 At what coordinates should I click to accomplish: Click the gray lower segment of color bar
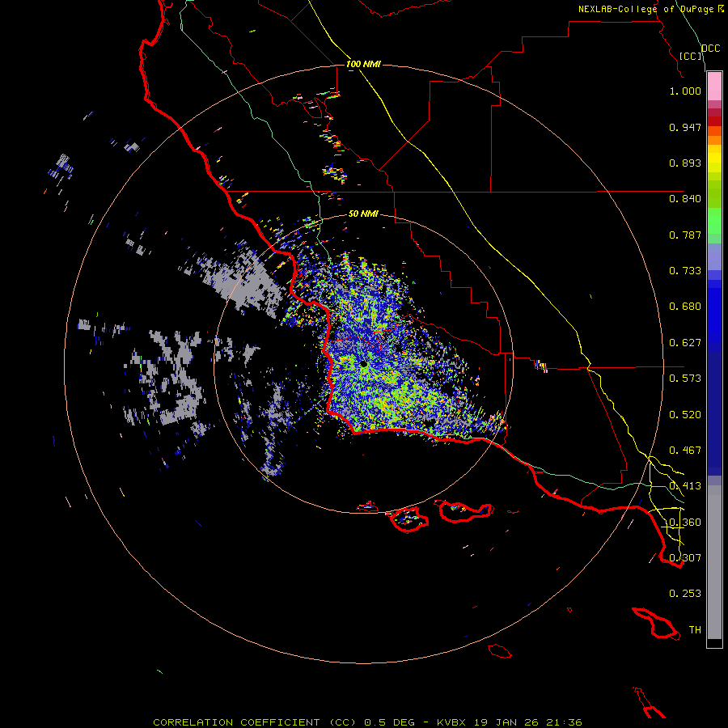[714, 562]
